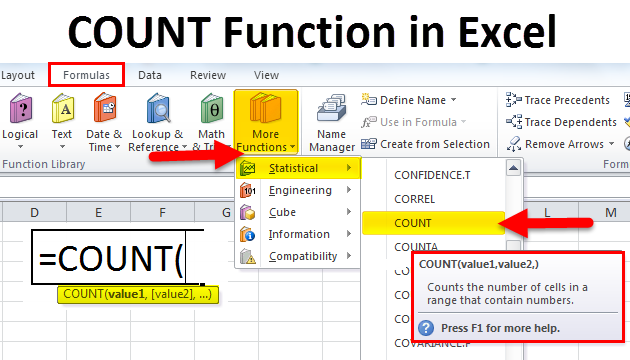This screenshot has width=630, height=360.
Task: Click the Compatibility warning book icon
Action: pyautogui.click(x=248, y=256)
